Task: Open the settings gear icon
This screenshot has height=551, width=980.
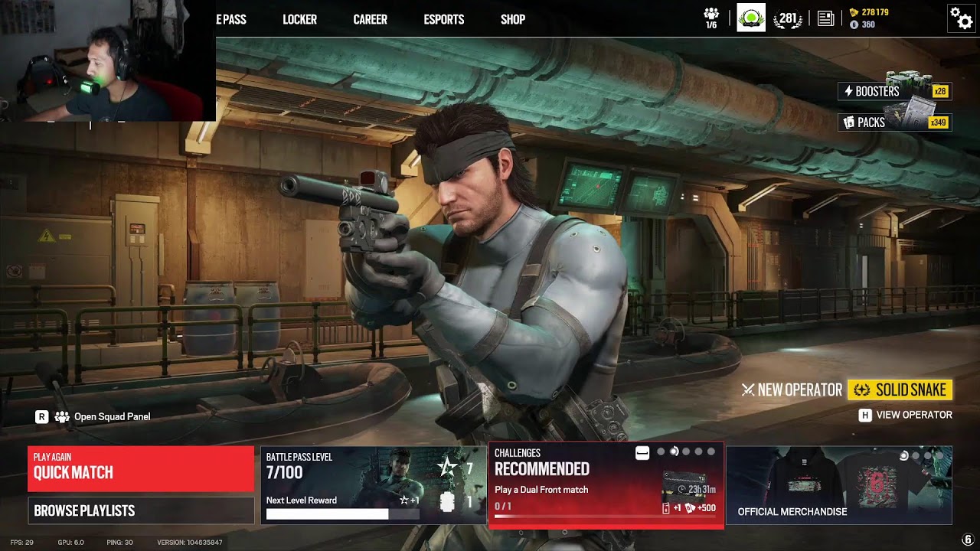Action: [961, 18]
